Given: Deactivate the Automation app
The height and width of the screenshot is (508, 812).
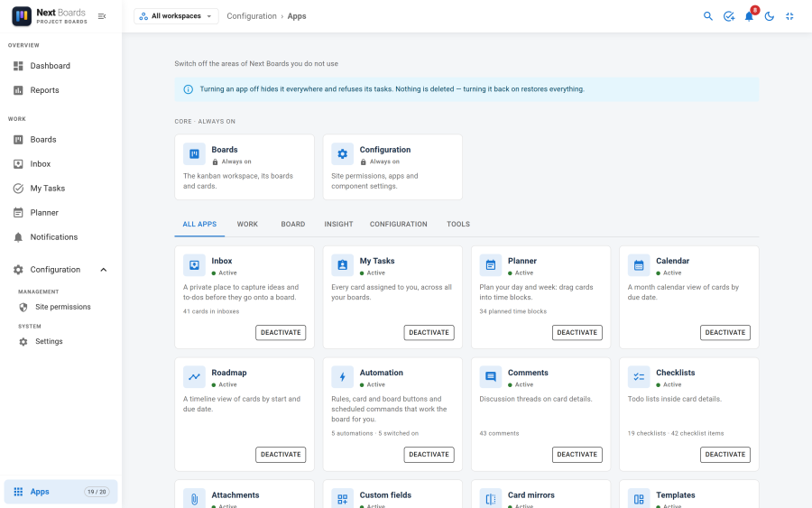Looking at the screenshot, I should point(429,455).
